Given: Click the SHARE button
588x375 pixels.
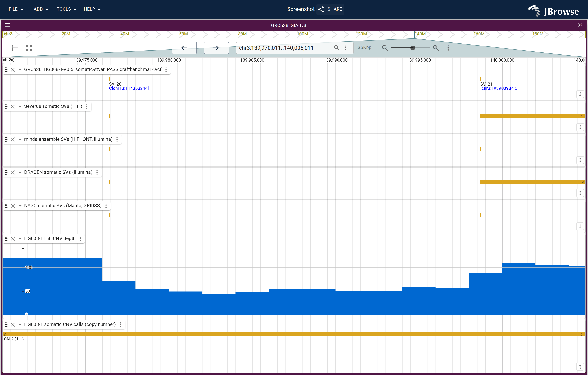Looking at the screenshot, I should click(330, 9).
